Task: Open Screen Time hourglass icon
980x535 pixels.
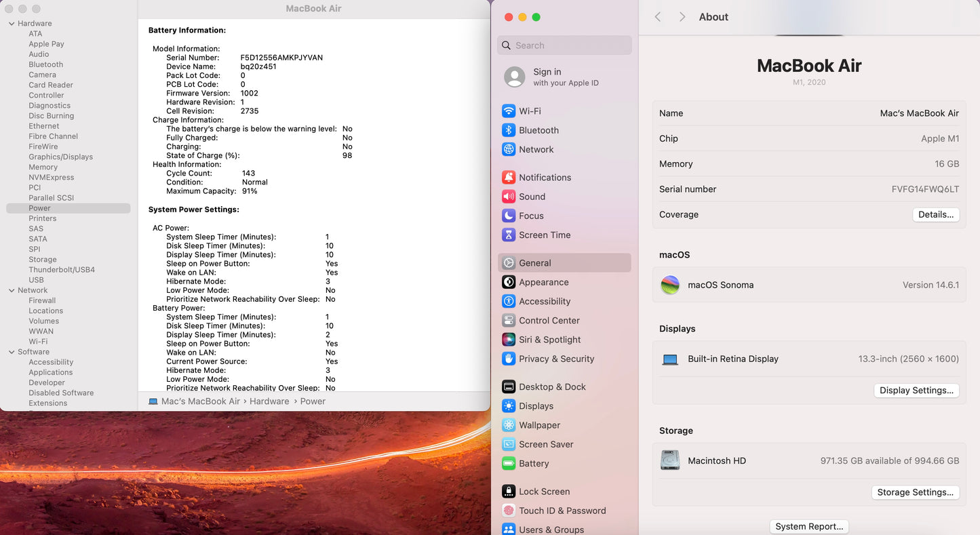Action: tap(509, 235)
